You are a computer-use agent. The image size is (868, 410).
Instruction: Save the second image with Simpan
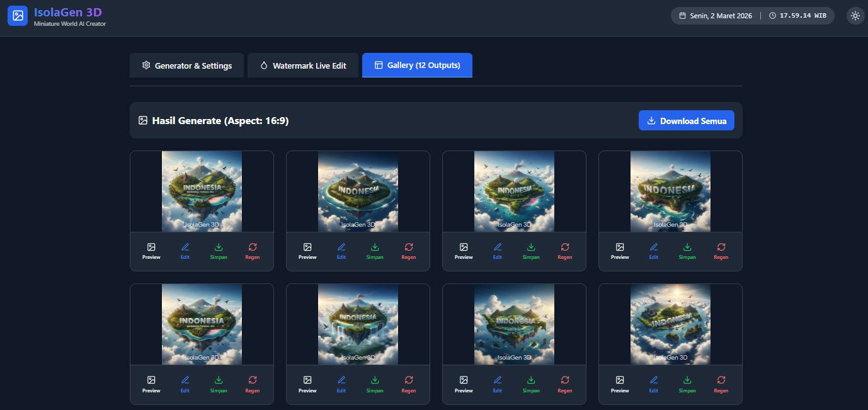click(x=375, y=251)
